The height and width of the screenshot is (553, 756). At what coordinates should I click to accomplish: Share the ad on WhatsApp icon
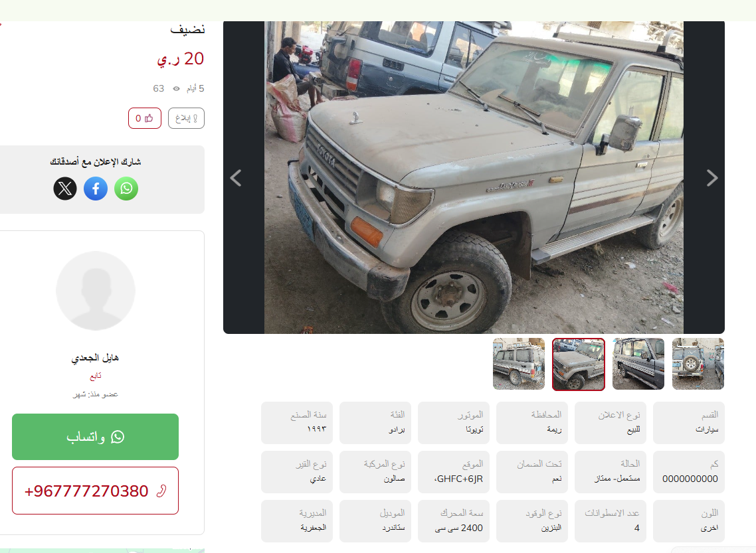coord(126,189)
